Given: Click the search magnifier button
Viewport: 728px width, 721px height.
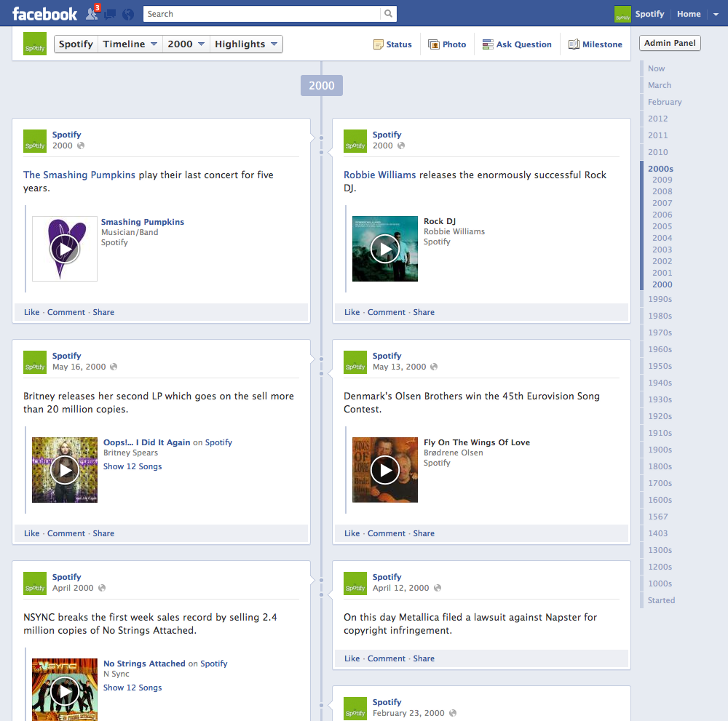Looking at the screenshot, I should click(388, 14).
